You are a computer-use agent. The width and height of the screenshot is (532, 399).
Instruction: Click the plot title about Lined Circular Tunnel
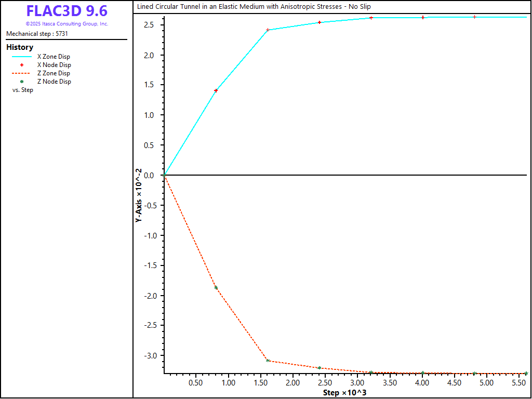pyautogui.click(x=254, y=6)
